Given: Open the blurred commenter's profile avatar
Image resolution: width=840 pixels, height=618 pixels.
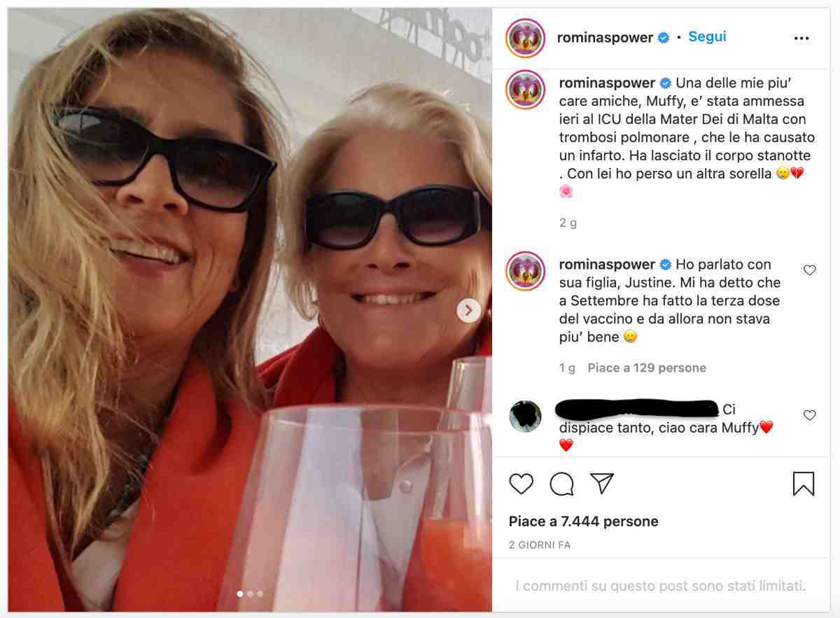Looking at the screenshot, I should pyautogui.click(x=525, y=416).
